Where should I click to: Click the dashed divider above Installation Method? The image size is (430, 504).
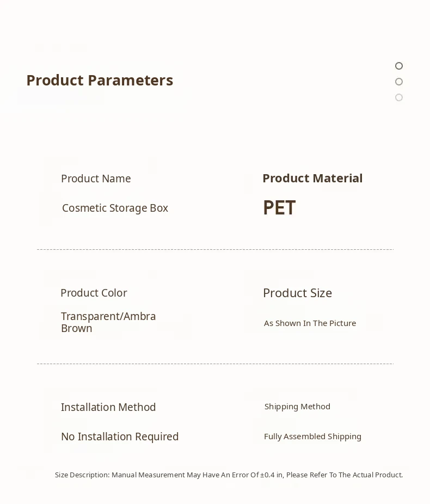[215, 364]
